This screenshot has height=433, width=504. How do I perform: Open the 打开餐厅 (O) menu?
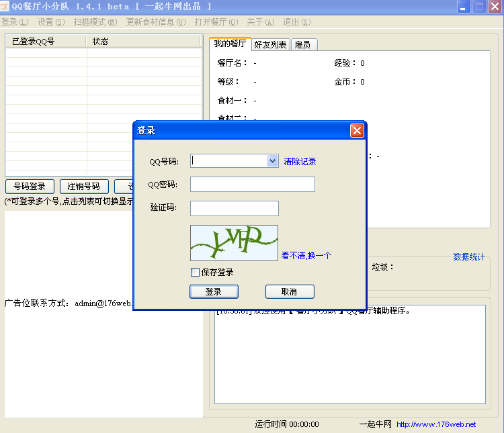tap(216, 22)
